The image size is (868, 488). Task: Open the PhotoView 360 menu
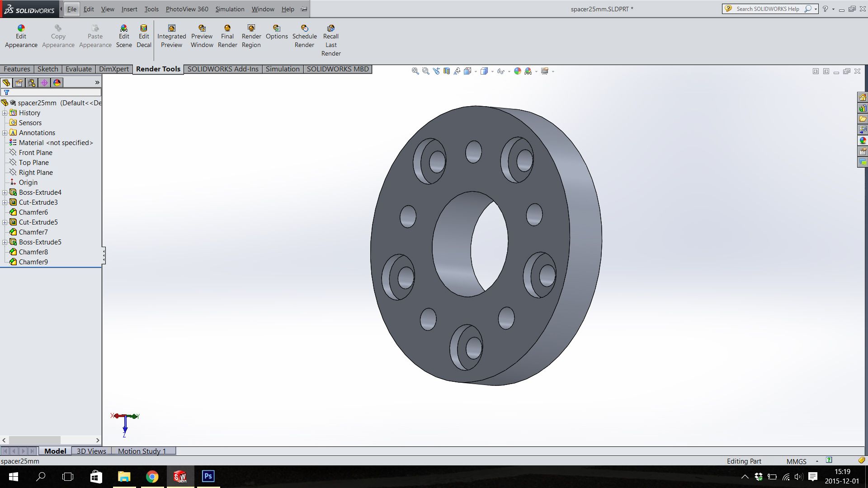tap(187, 9)
